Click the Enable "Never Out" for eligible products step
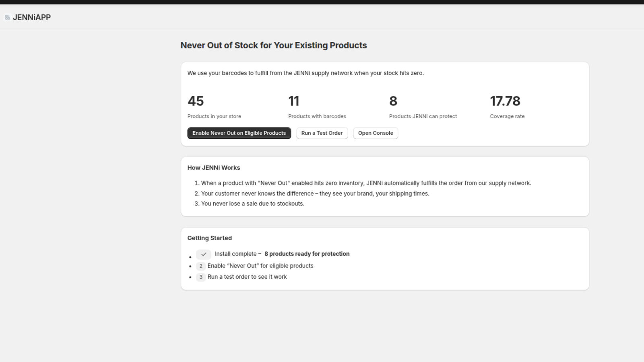Image resolution: width=644 pixels, height=362 pixels. click(x=260, y=266)
